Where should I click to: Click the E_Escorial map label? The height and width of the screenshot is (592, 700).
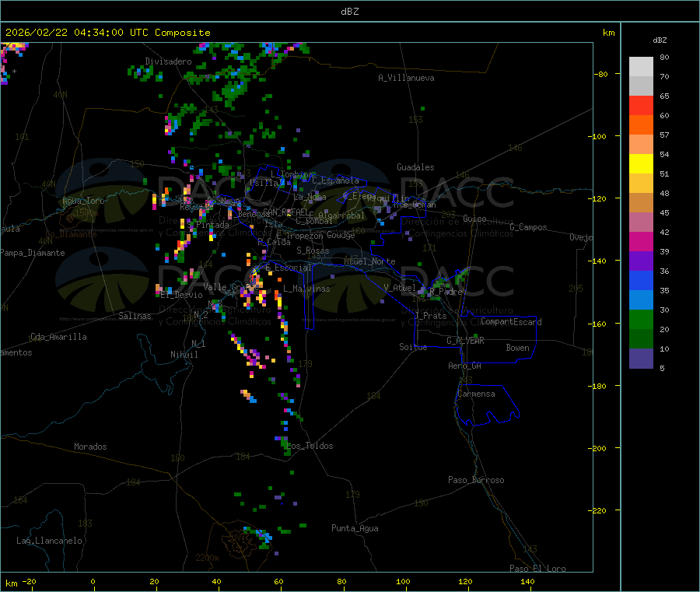[x=289, y=268]
